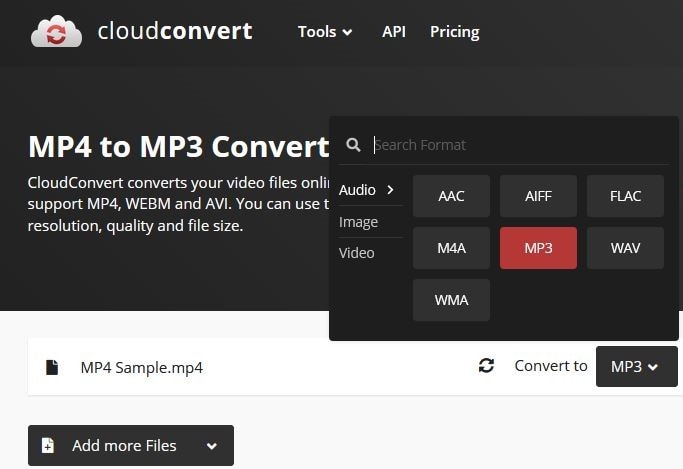Viewport: 683px width, 469px height.
Task: Select the AIFF format
Action: [538, 196]
